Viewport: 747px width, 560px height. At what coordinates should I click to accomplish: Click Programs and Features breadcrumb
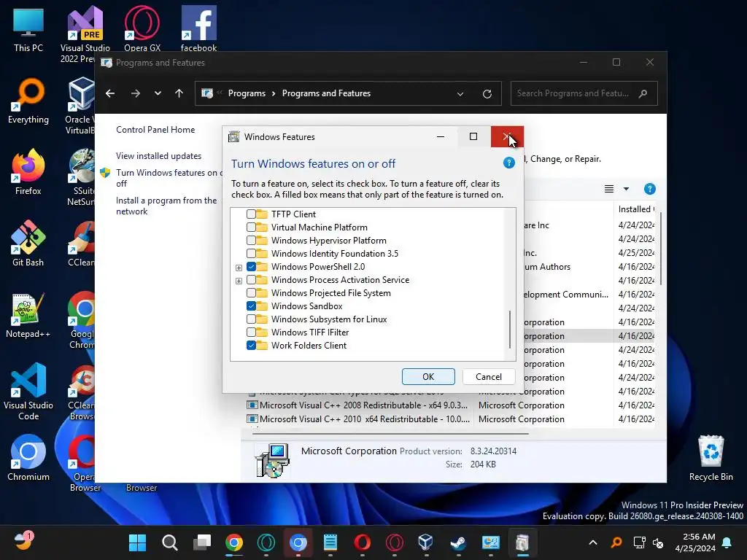pyautogui.click(x=326, y=93)
